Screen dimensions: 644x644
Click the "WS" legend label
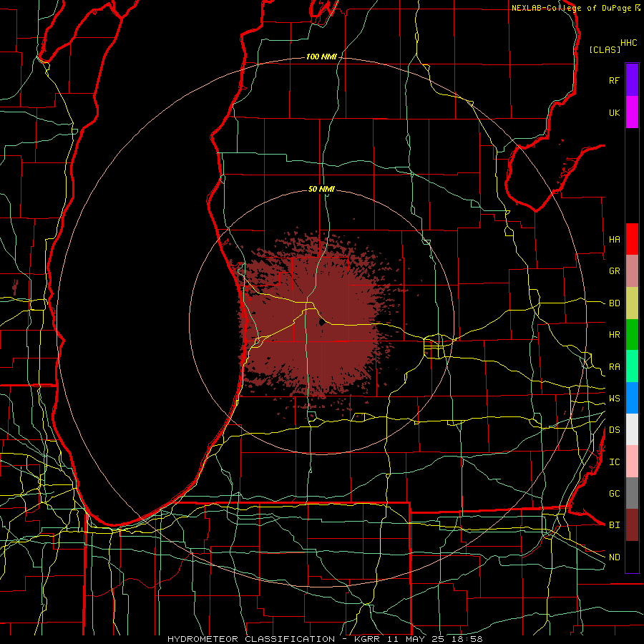(614, 399)
